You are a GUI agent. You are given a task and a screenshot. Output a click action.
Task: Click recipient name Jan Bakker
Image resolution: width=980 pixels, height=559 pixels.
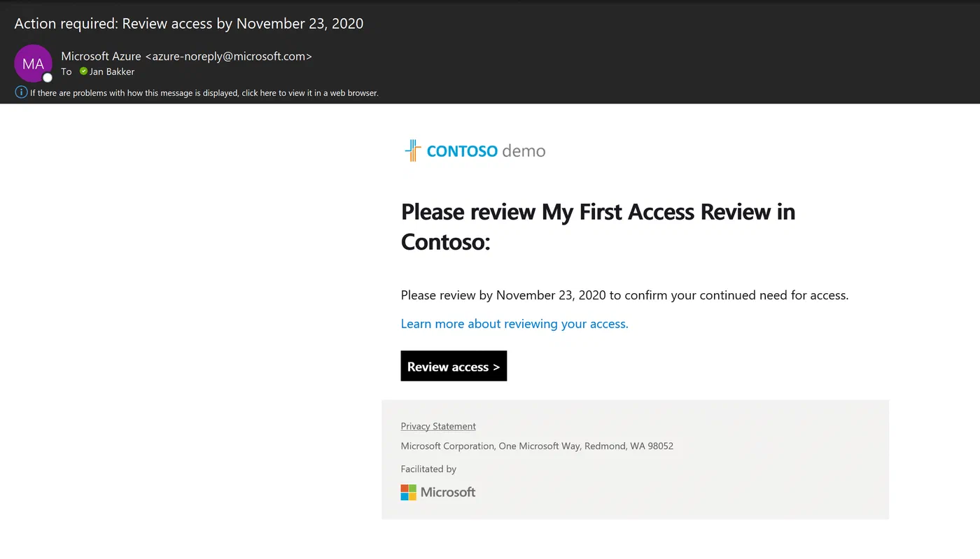tap(112, 71)
